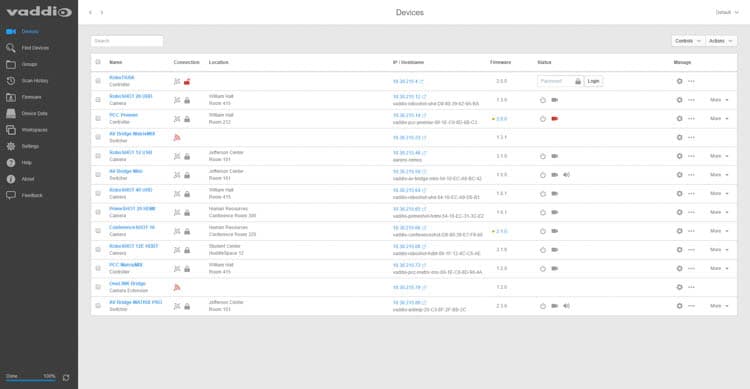Open the OneLINK Bridge device name link
The image size is (750, 389).
(x=127, y=284)
